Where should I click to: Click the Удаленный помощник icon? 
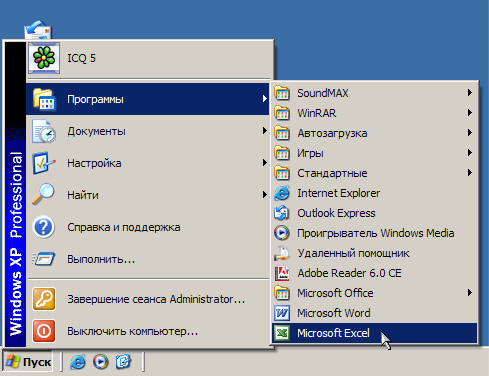click(x=282, y=253)
